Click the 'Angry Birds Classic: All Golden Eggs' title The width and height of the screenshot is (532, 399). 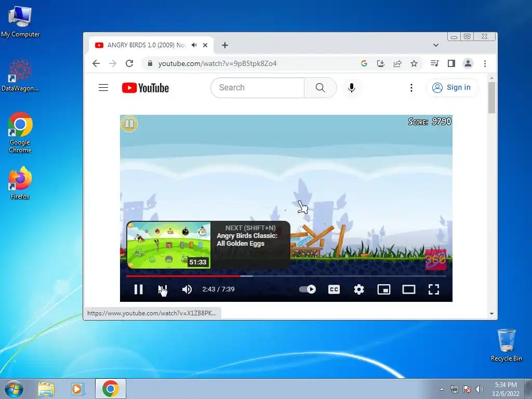tap(247, 240)
